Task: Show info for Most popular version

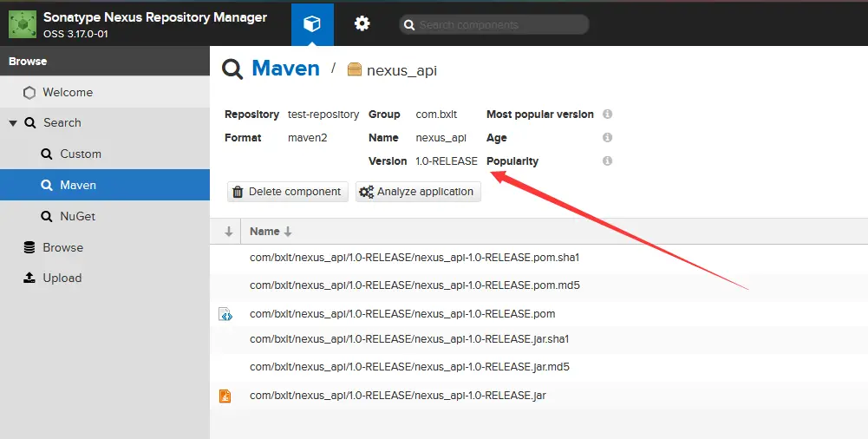Action: [607, 114]
